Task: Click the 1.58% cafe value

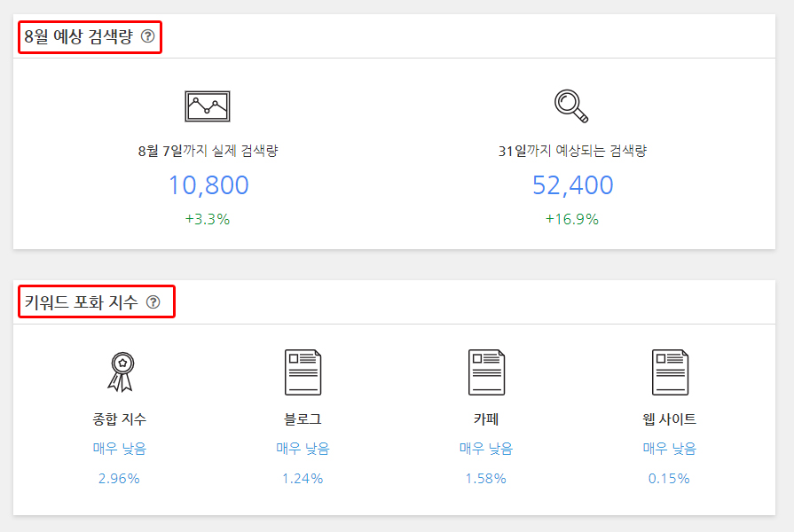Action: (485, 478)
